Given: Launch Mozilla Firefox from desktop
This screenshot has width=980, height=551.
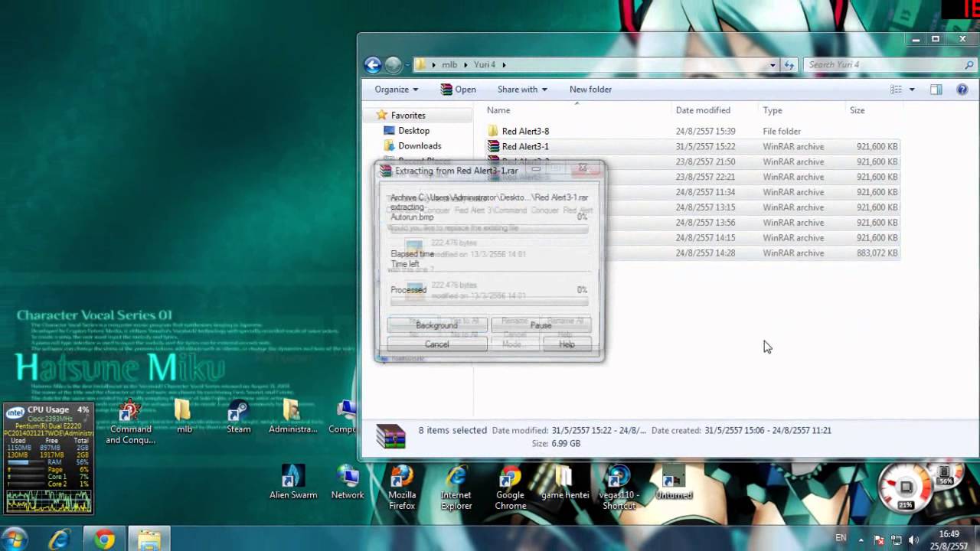Looking at the screenshot, I should pos(402,487).
